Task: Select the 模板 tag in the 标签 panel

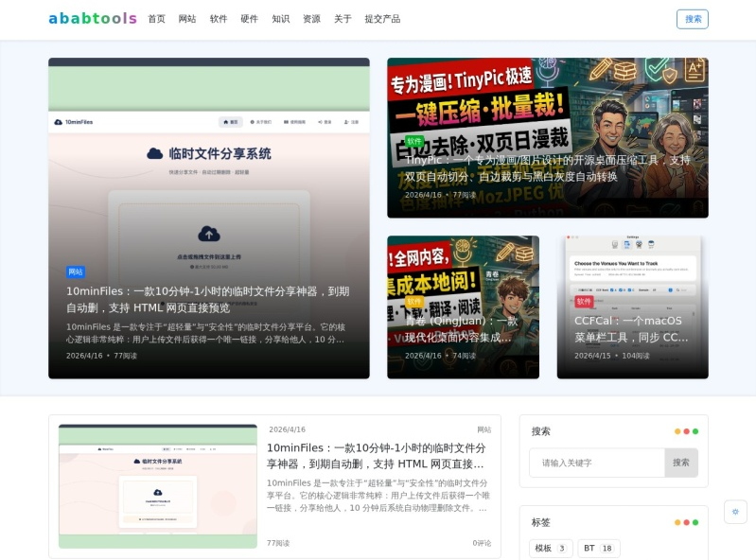Action: tap(550, 549)
